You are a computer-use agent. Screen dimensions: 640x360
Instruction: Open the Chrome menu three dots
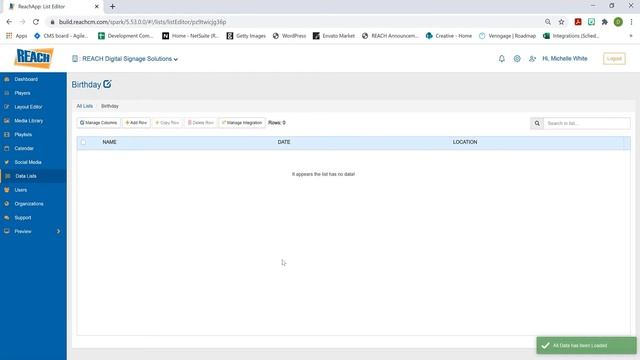pos(631,22)
